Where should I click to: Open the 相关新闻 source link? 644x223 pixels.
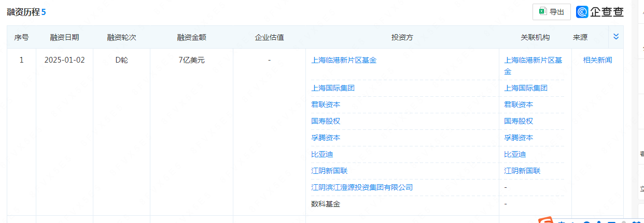[597, 60]
